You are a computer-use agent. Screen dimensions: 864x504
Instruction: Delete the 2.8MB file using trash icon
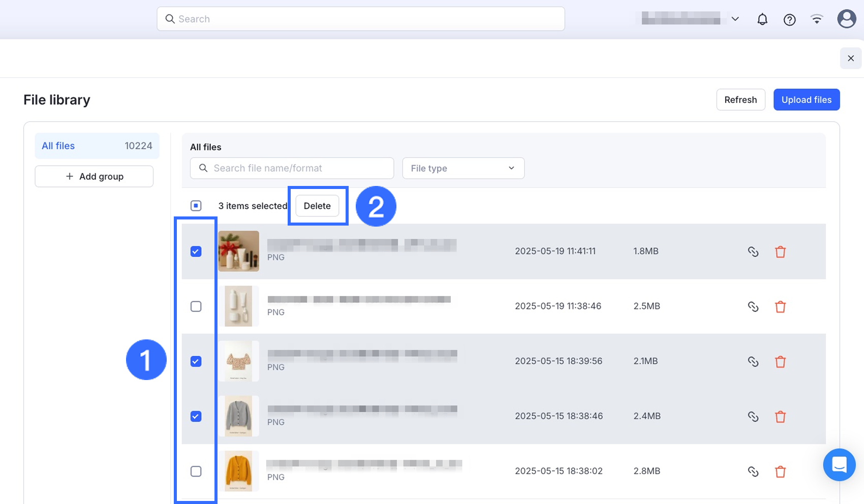pos(780,471)
